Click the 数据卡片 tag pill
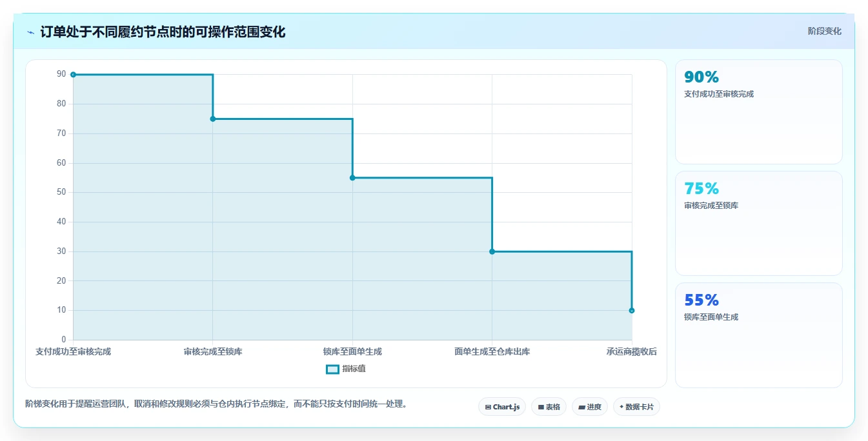The height and width of the screenshot is (441, 868). 636,407
